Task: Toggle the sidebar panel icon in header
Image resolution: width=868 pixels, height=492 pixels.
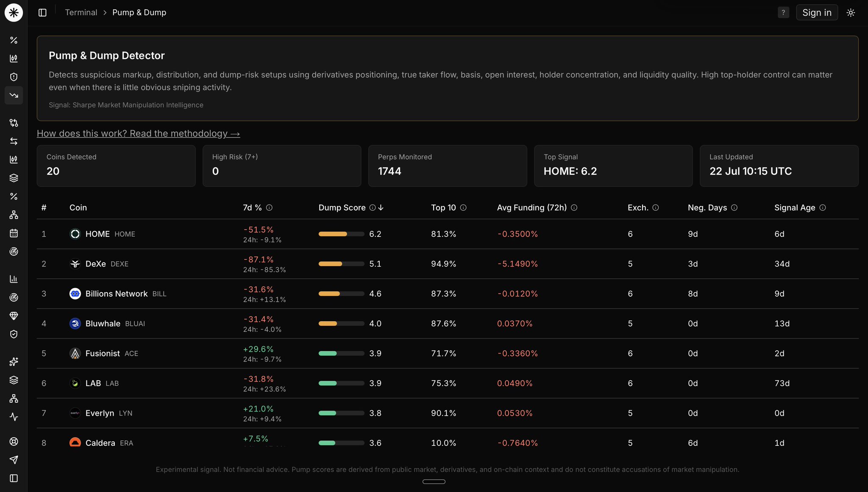Action: click(42, 13)
